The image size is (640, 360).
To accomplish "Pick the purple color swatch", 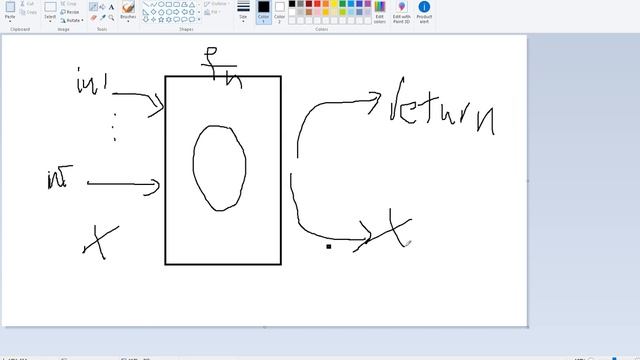I will [x=368, y=4].
